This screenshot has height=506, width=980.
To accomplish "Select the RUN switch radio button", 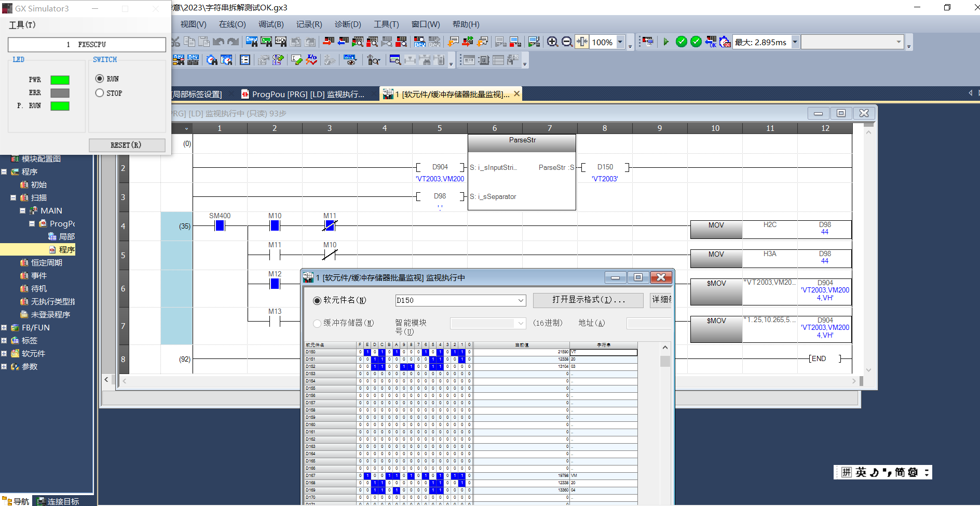I will (x=100, y=78).
